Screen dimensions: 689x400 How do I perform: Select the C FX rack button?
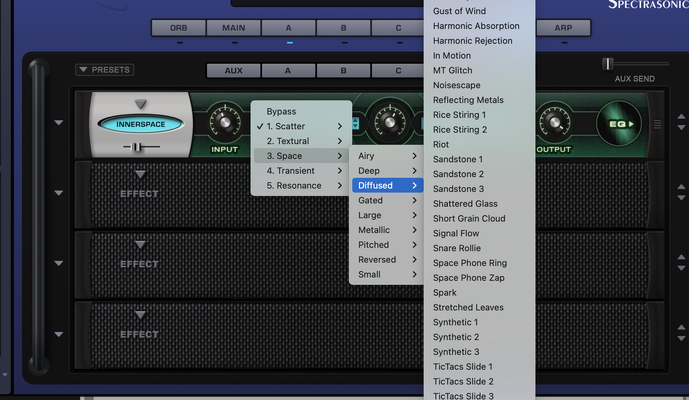pos(398,70)
